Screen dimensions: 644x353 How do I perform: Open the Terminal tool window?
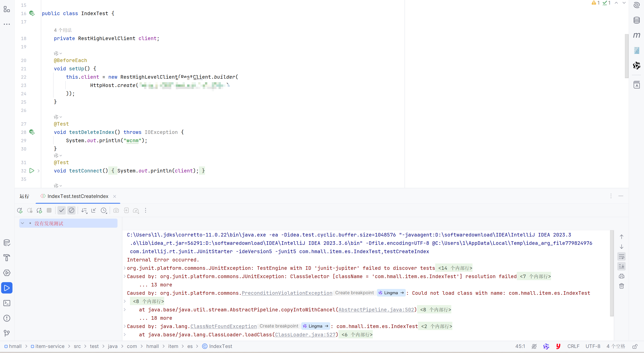(7, 303)
